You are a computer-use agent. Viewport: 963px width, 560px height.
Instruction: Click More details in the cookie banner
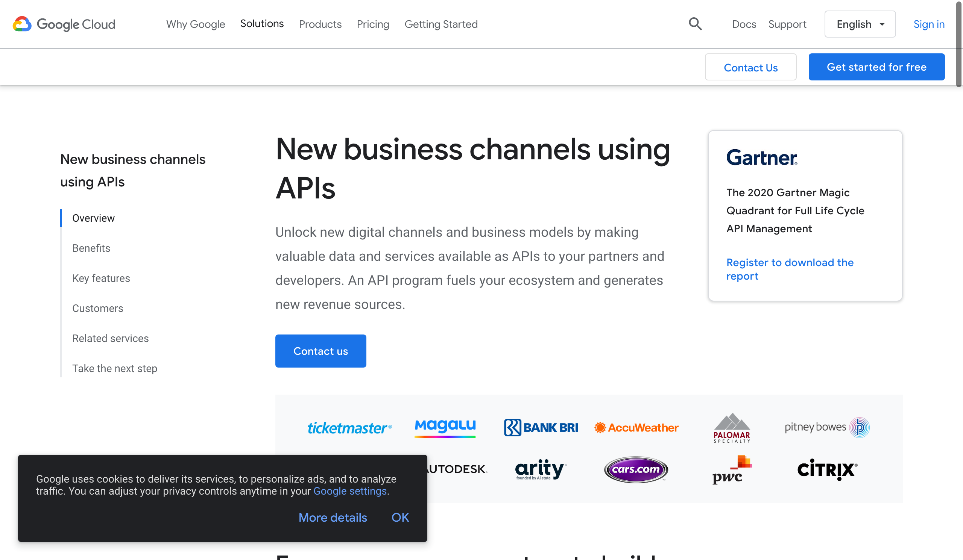333,518
